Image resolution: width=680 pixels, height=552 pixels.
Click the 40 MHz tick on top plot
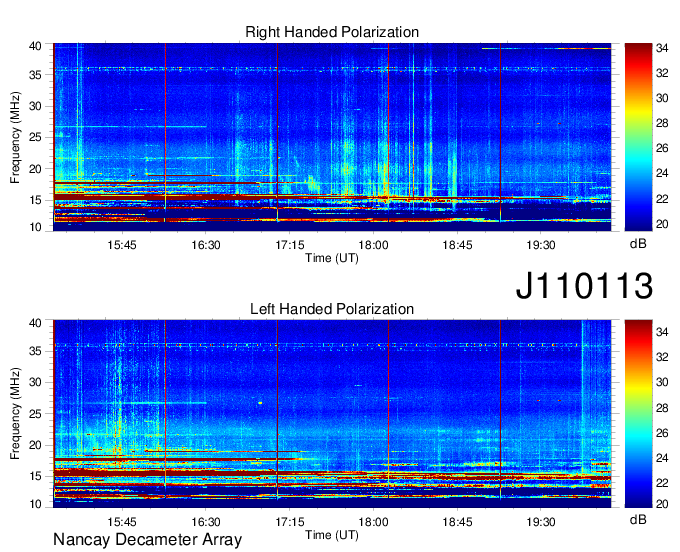[35, 46]
